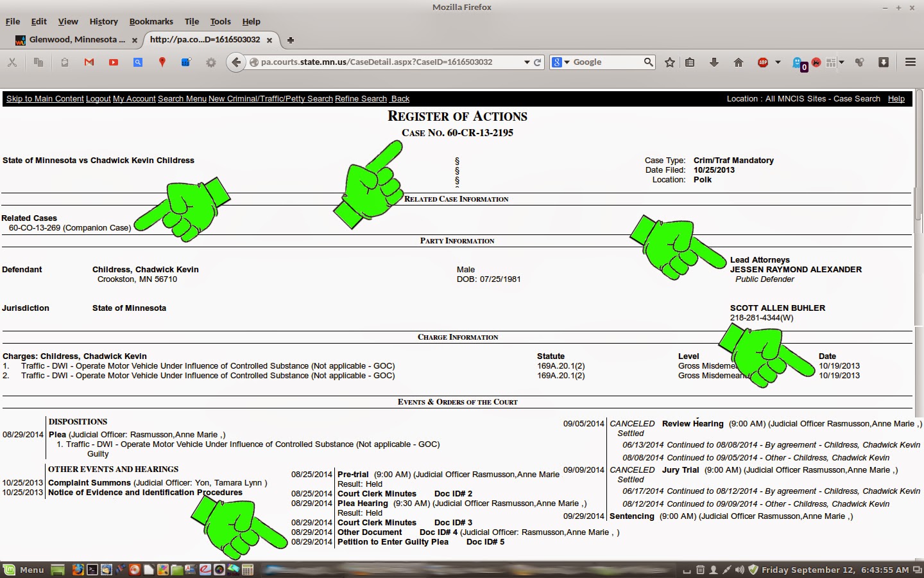This screenshot has height=578, width=924.
Task: Click the page Help link at right
Action: tap(896, 99)
